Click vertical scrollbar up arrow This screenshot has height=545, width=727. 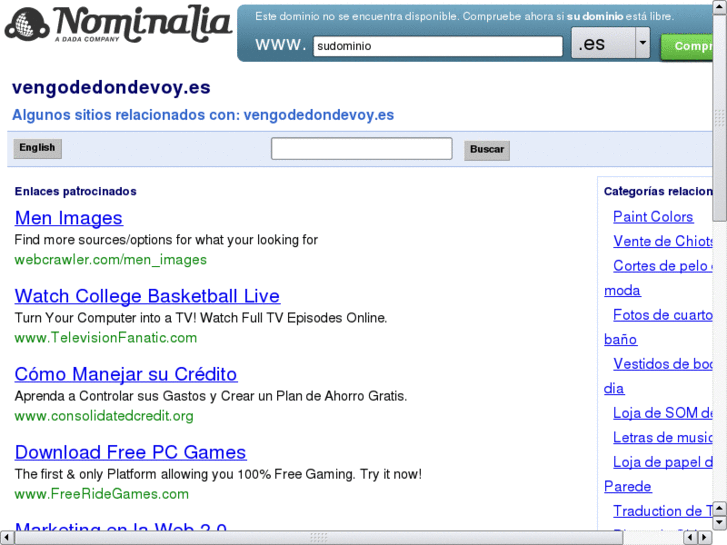720,7
